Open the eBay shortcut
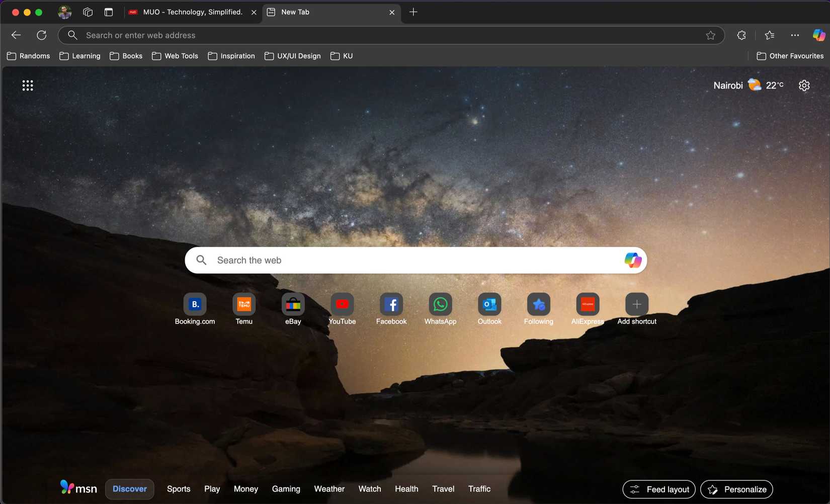The image size is (830, 504). 293,304
